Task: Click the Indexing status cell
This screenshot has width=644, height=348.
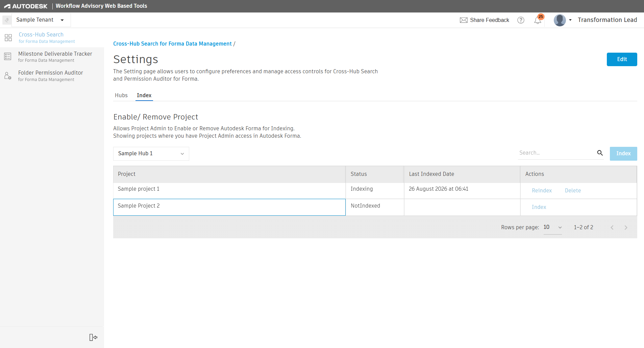Action: coord(375,191)
